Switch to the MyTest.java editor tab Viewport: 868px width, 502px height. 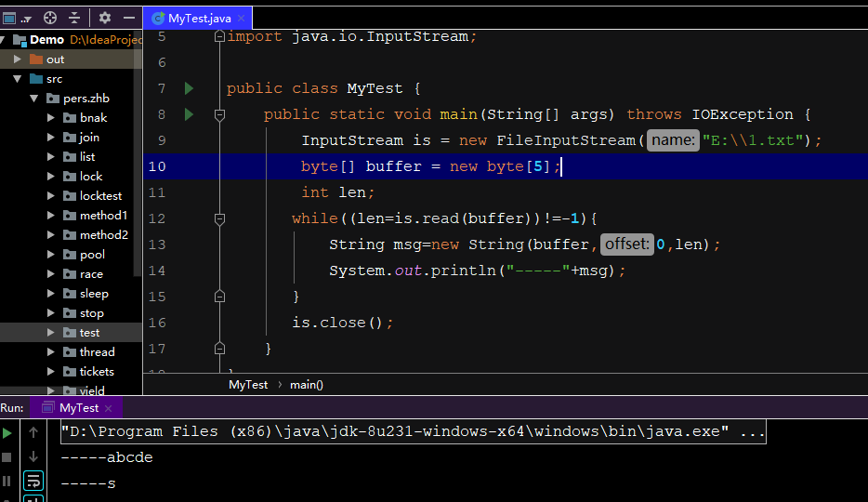point(198,19)
